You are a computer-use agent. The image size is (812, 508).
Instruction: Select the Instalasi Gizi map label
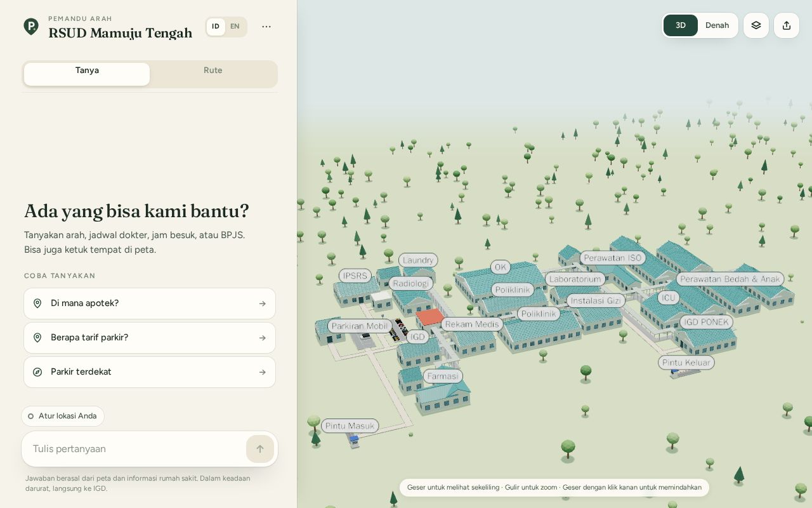tap(596, 300)
